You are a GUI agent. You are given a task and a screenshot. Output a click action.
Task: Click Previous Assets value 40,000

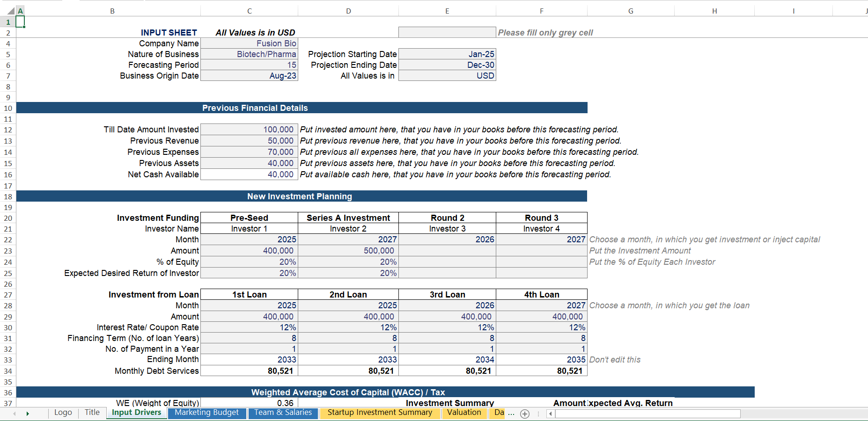(250, 163)
